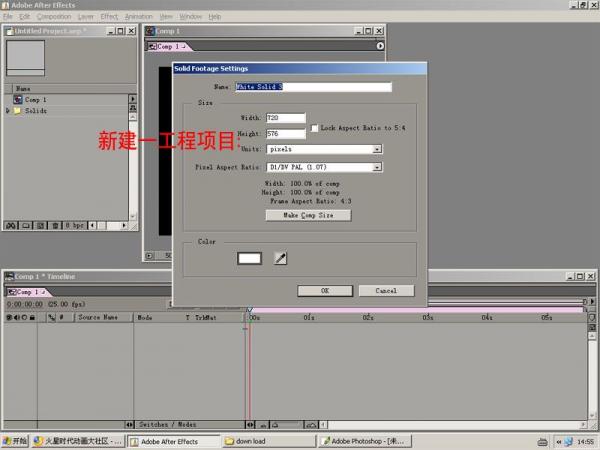
Task: Click the Name field White Solid 3
Action: coord(313,87)
